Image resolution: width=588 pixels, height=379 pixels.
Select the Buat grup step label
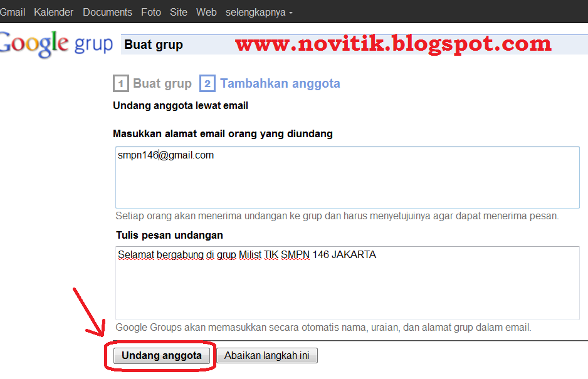(162, 83)
